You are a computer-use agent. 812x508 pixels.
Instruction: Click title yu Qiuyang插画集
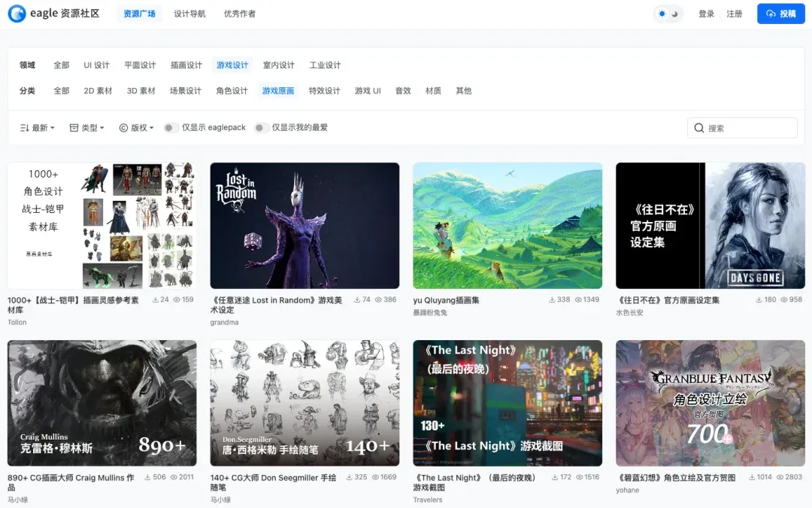[x=446, y=300]
